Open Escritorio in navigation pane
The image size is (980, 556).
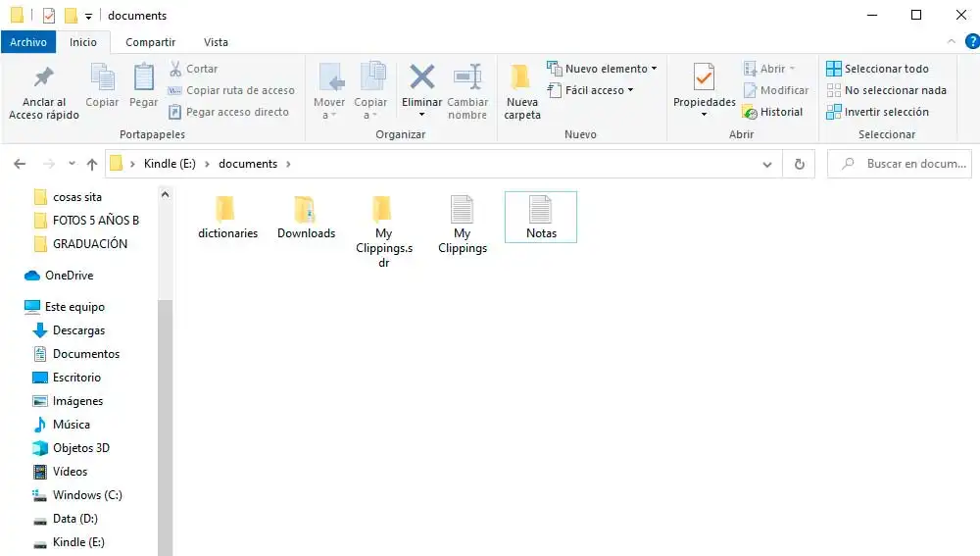click(x=67, y=378)
